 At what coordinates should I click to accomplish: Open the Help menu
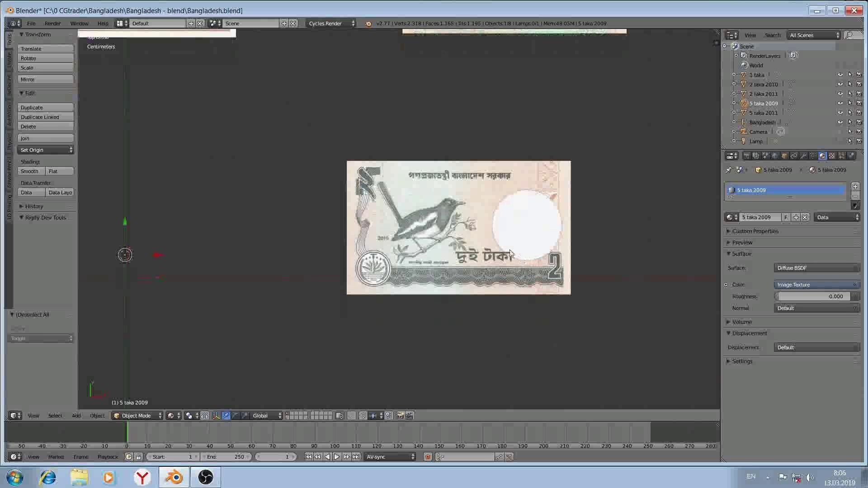pyautogui.click(x=103, y=23)
